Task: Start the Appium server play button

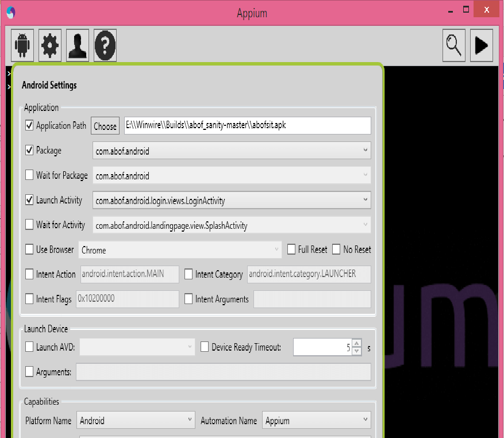Action: pyautogui.click(x=482, y=45)
